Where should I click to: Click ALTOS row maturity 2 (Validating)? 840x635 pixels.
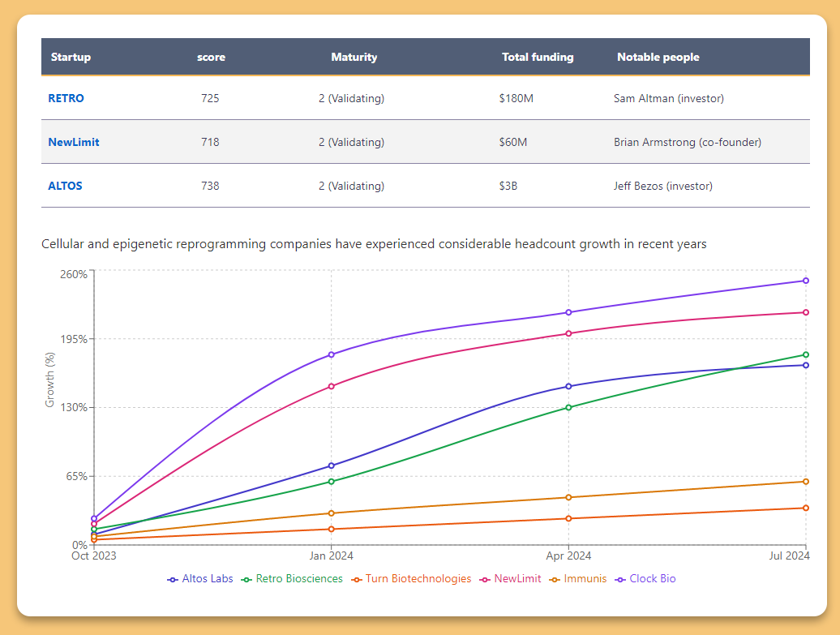coord(351,186)
